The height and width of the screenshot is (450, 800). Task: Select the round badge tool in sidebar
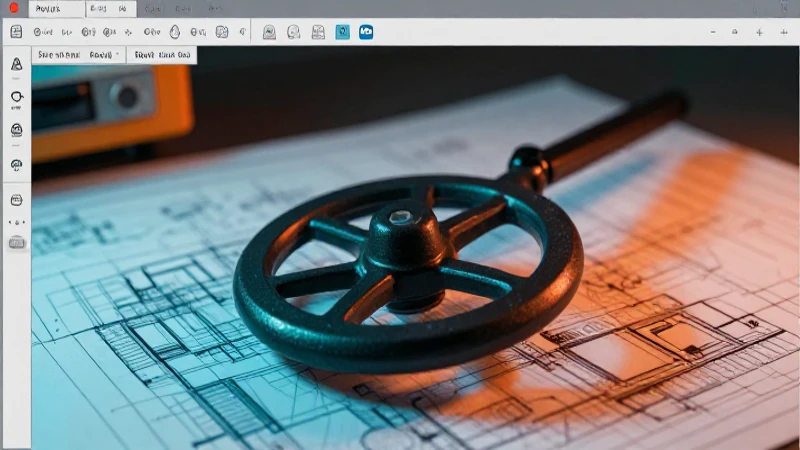[16, 130]
